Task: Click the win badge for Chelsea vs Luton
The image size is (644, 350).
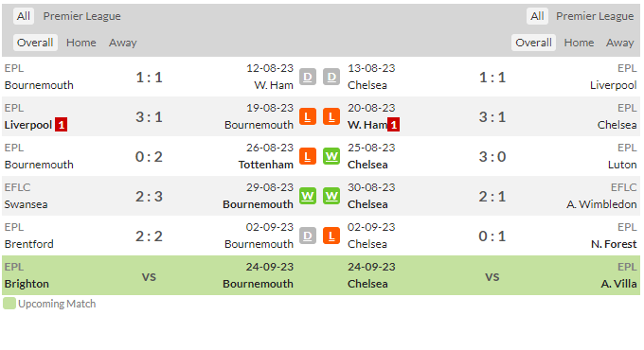Action: pyautogui.click(x=331, y=156)
